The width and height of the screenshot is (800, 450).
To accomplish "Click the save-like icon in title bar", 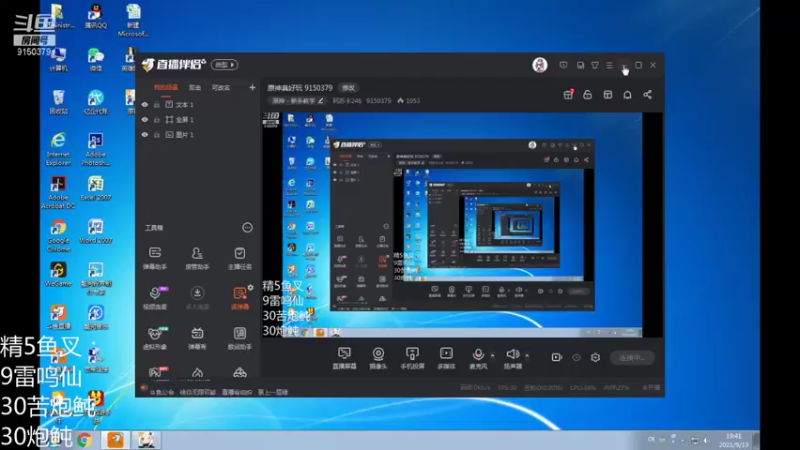I will (x=581, y=65).
